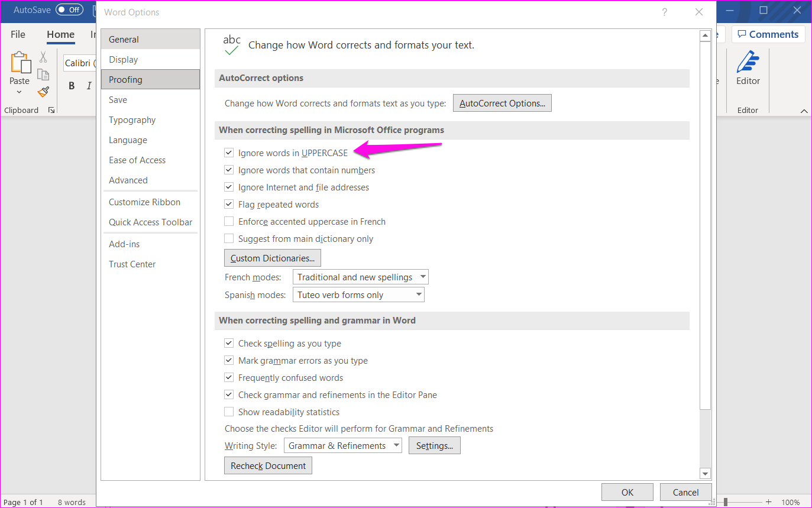Open the Writing Style dropdown
812x508 pixels.
coord(343,445)
